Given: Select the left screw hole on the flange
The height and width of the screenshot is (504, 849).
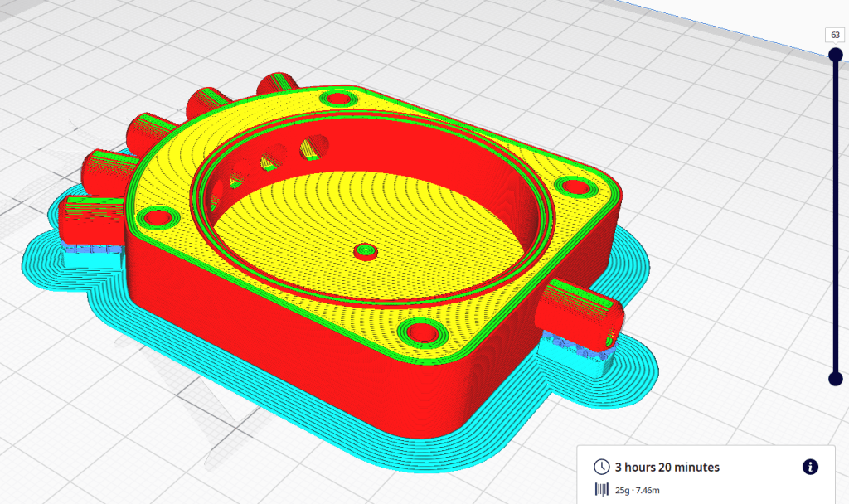Looking at the screenshot, I should tap(155, 219).
